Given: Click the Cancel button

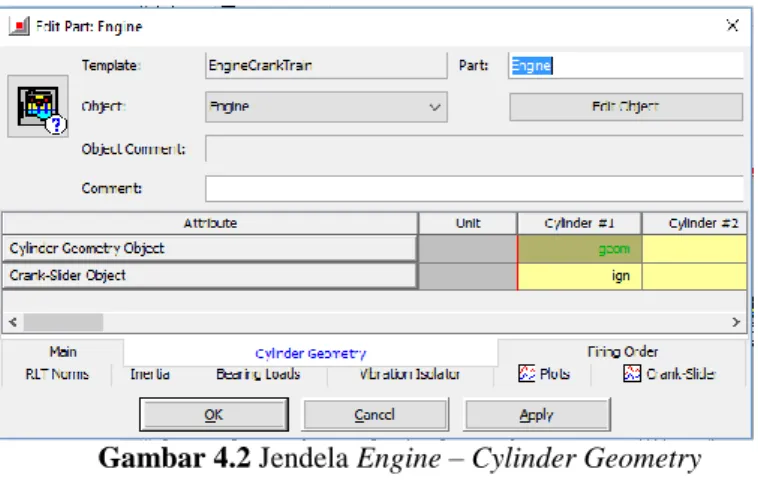Looking at the screenshot, I should click(x=375, y=415).
